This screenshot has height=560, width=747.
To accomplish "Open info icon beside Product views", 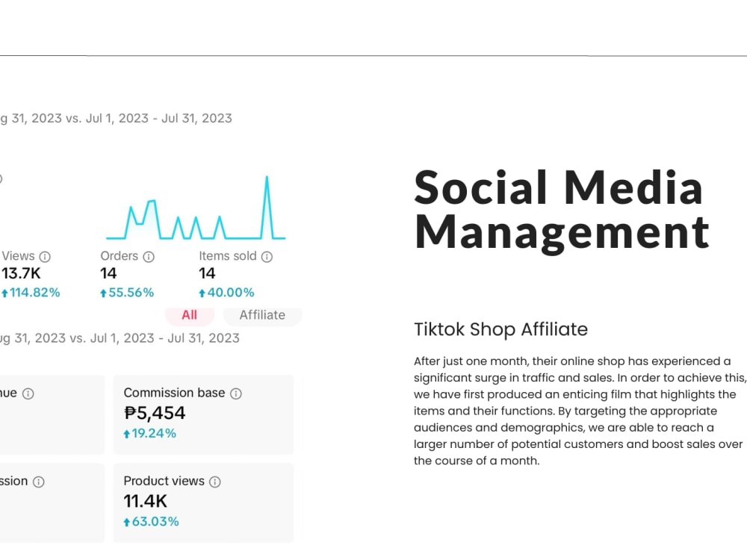I will (215, 482).
